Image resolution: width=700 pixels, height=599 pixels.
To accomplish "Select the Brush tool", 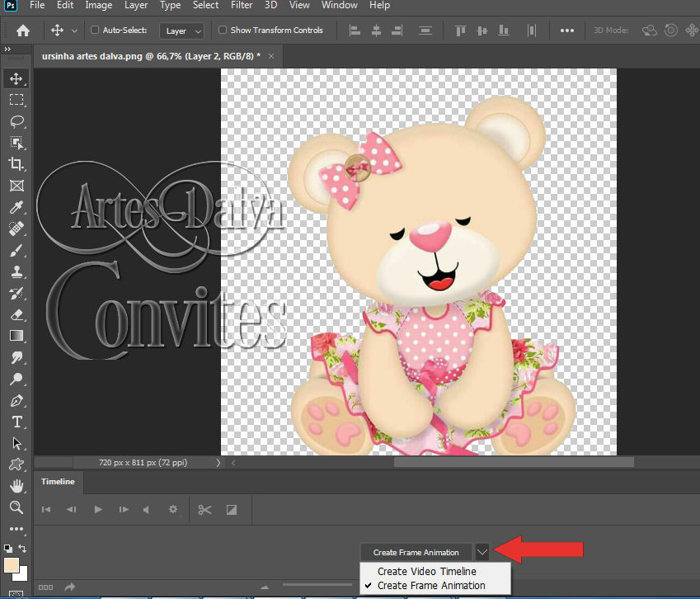I will pyautogui.click(x=16, y=250).
